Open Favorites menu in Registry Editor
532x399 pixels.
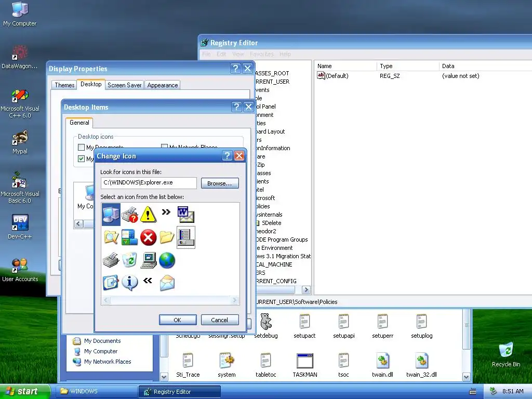tap(262, 54)
